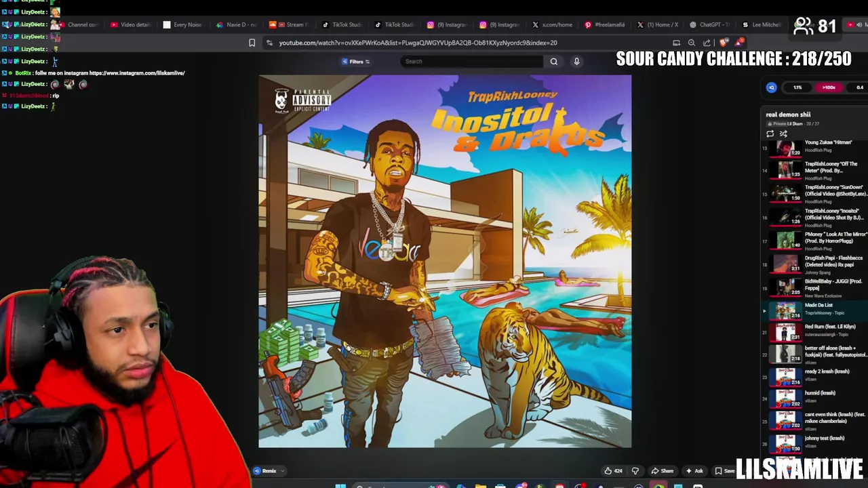Open the first TikTok Studio tab
The width and height of the screenshot is (868, 488).
tap(341, 24)
